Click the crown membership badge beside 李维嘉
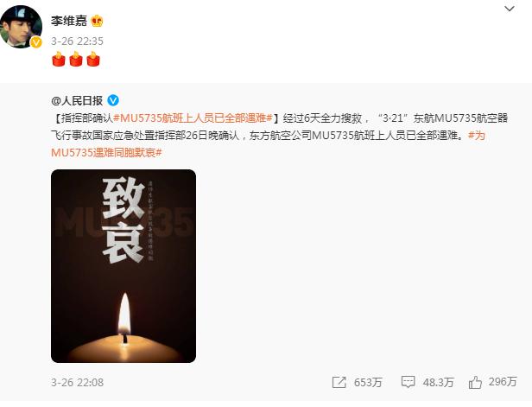 point(97,21)
